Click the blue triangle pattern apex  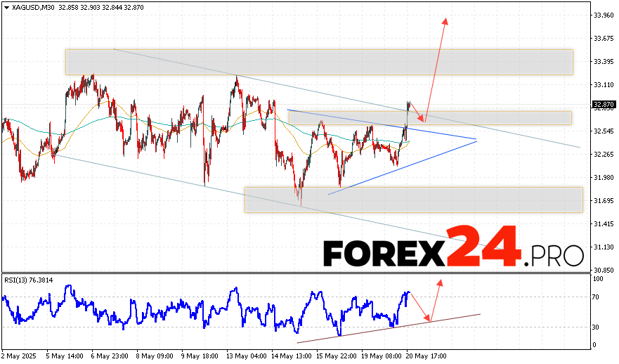click(x=476, y=141)
